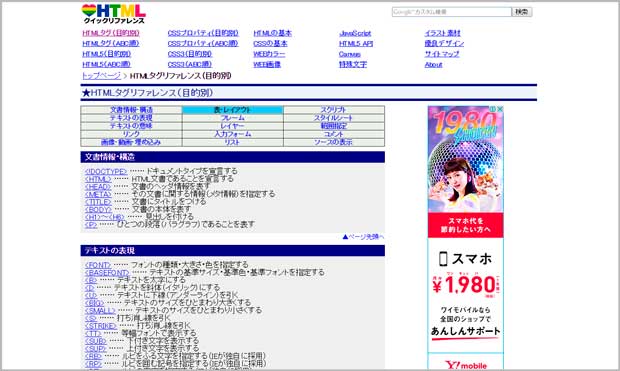The image size is (620, 371).
Task: Open the <SUP> tag reference
Action: pyautogui.click(x=95, y=348)
